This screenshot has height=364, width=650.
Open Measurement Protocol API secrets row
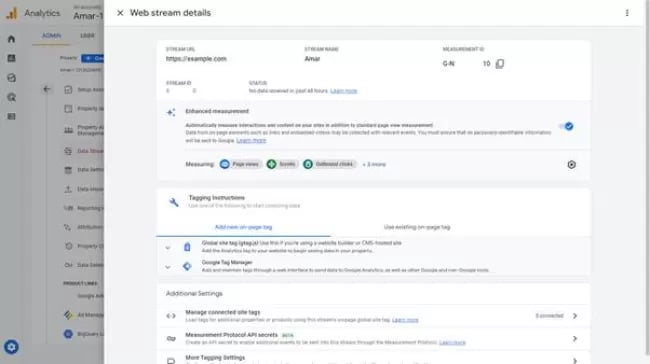[x=374, y=339]
